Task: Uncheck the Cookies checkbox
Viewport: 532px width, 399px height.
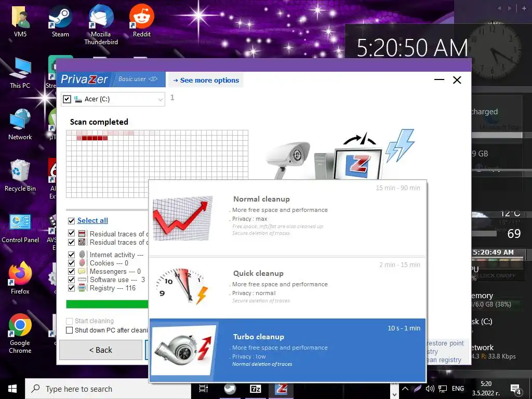Action: (x=71, y=263)
